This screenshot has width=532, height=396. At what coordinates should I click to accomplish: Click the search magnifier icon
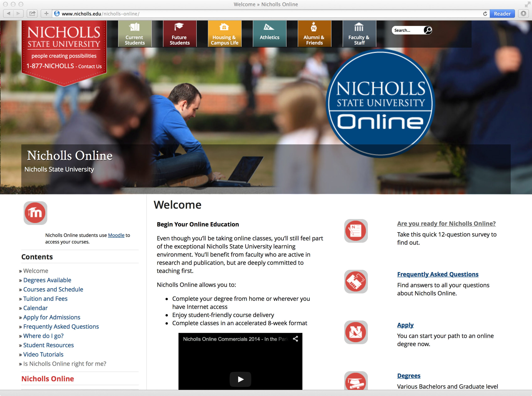click(428, 30)
